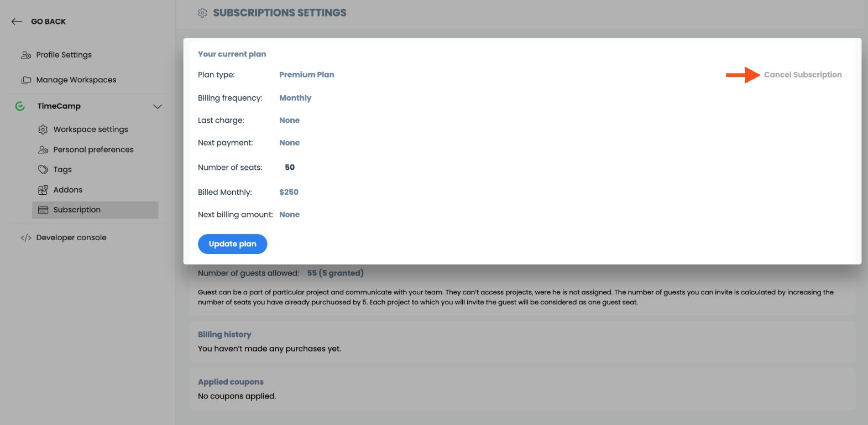Image resolution: width=868 pixels, height=425 pixels.
Task: Click the Update plan button
Action: point(233,244)
